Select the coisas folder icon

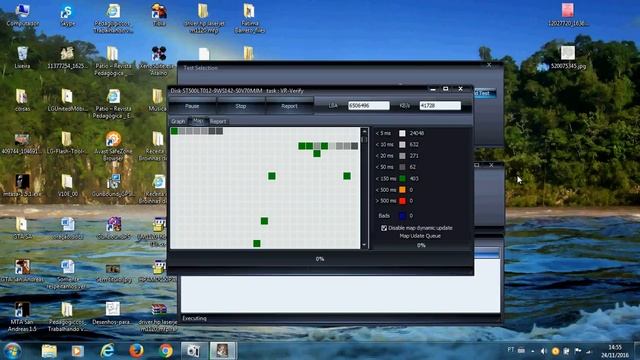[22, 100]
